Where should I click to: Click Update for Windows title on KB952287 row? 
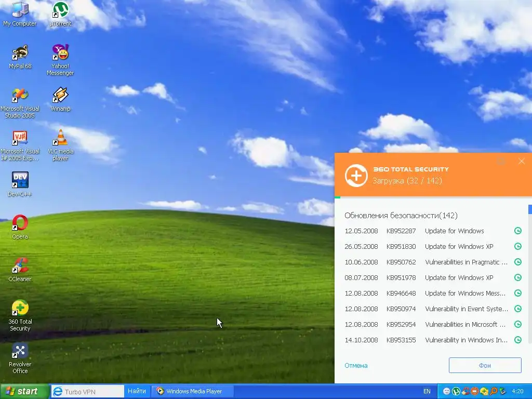coord(454,231)
